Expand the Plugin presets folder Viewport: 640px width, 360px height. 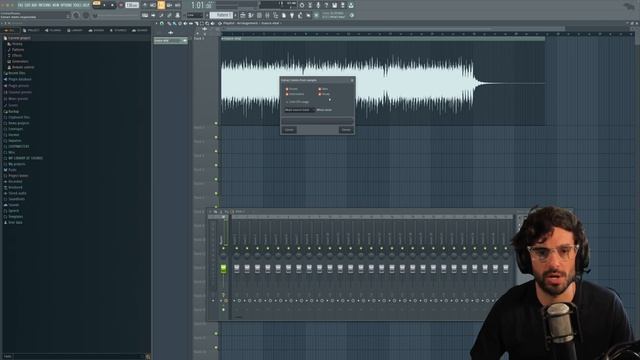(x=17, y=86)
